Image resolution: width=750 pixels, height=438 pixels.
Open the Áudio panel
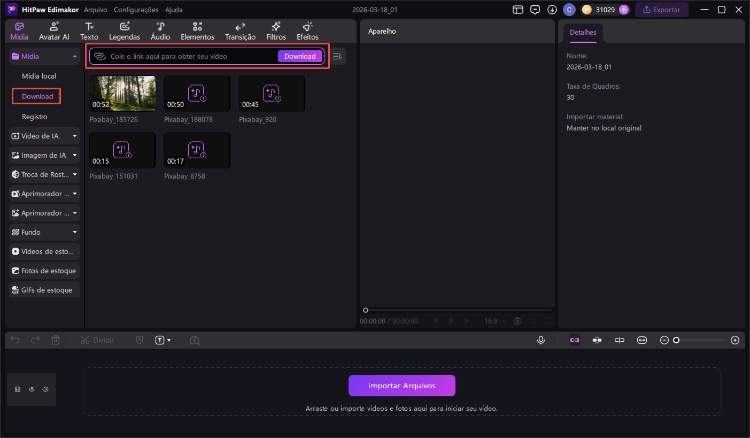pyautogui.click(x=160, y=30)
